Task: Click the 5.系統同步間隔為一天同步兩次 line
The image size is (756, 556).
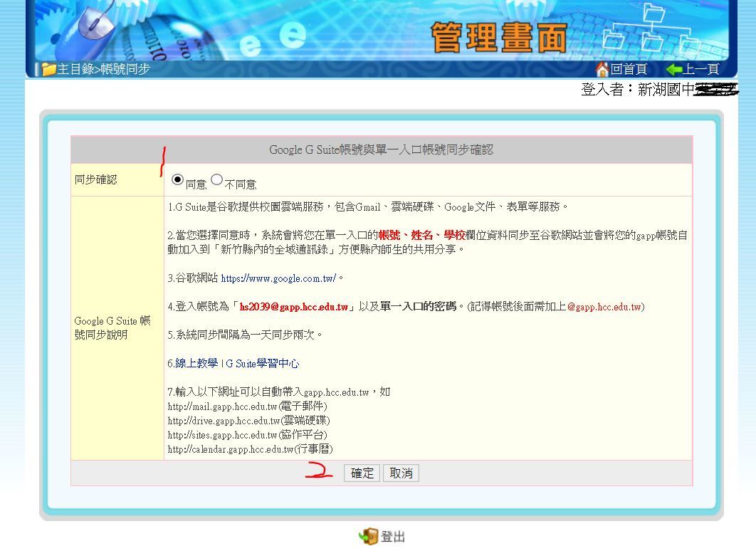Action: coord(244,335)
